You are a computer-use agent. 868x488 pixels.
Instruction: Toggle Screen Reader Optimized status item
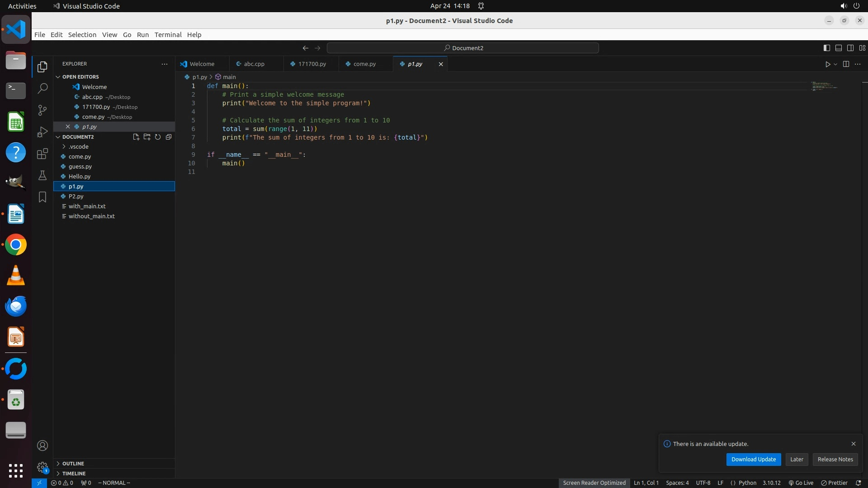(x=594, y=483)
